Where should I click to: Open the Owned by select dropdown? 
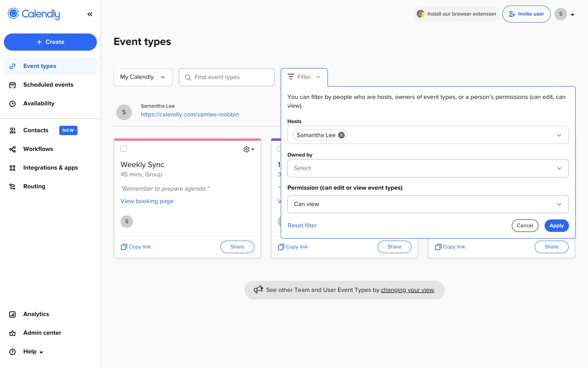(428, 168)
